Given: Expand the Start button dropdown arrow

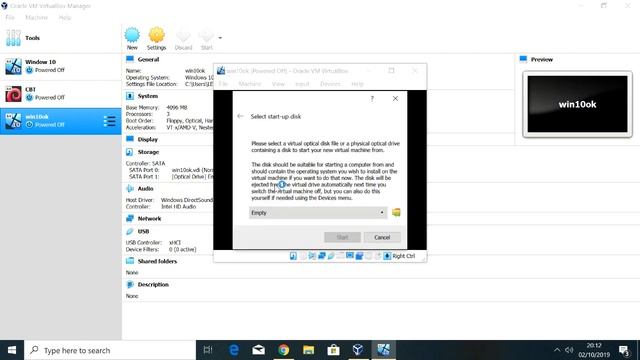Looking at the screenshot, I should coord(220,38).
